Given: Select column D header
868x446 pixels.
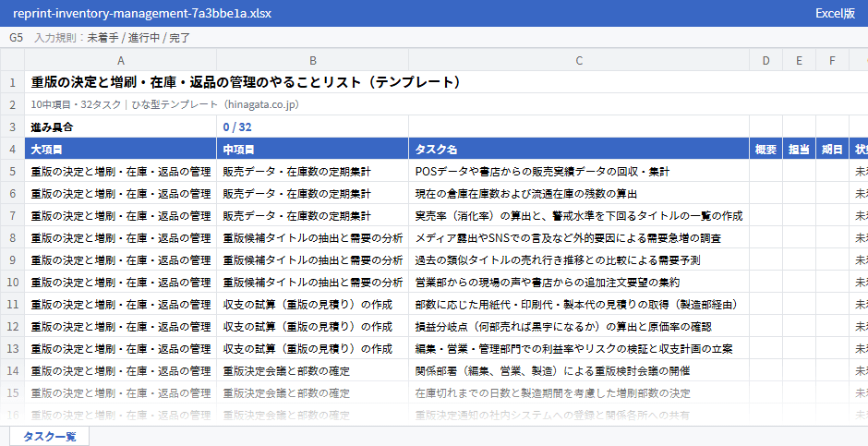Looking at the screenshot, I should pos(766,60).
